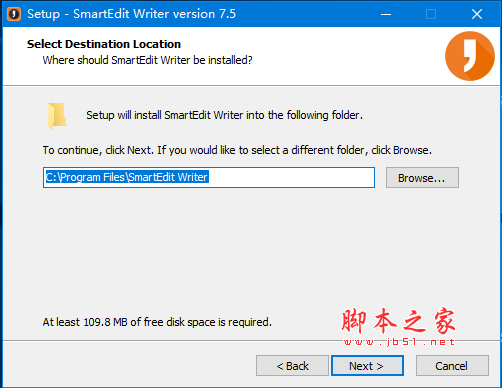This screenshot has height=388, width=502.
Task: Cancel the SmartEdit Writer setup
Action: tap(452, 366)
